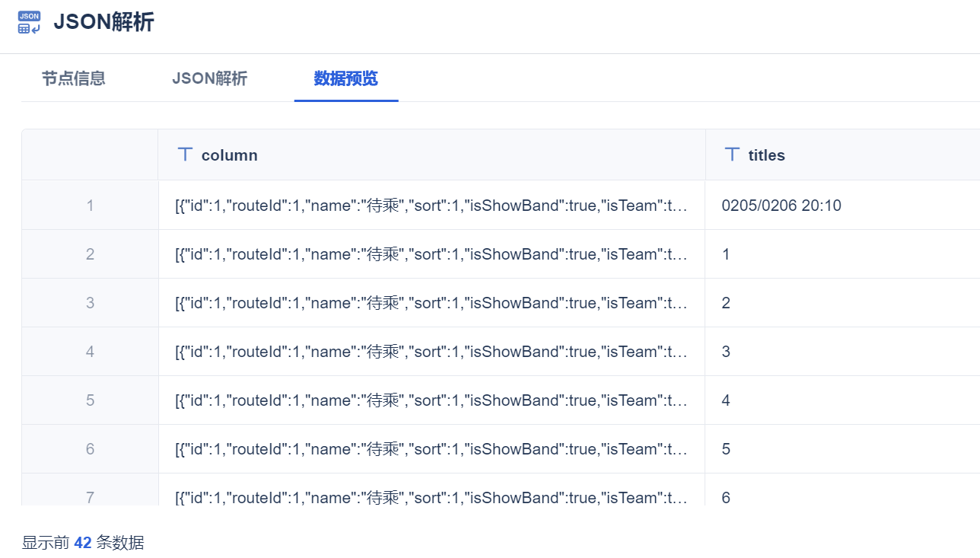Viewport: 980px width, 558px height.
Task: Select row number 5
Action: [x=90, y=400]
